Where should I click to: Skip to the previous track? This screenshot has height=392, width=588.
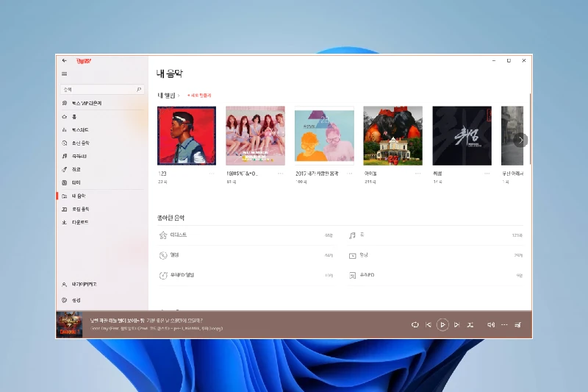(x=429, y=325)
